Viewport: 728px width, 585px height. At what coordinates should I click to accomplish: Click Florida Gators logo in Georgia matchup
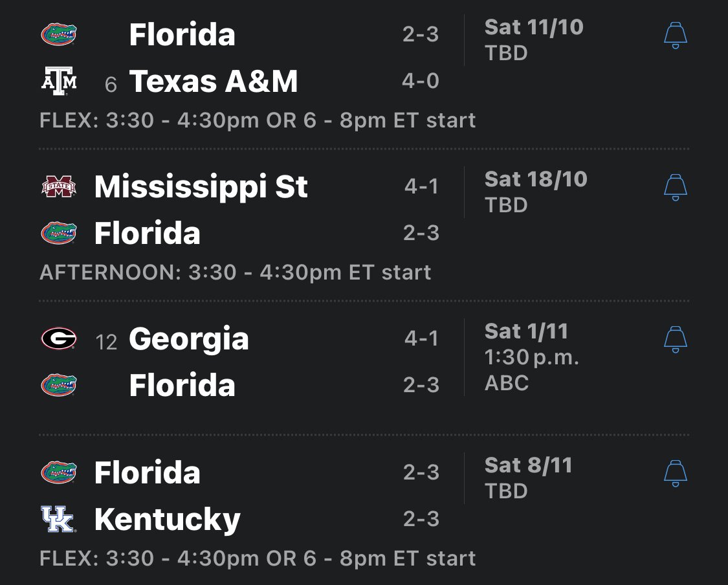(59, 385)
